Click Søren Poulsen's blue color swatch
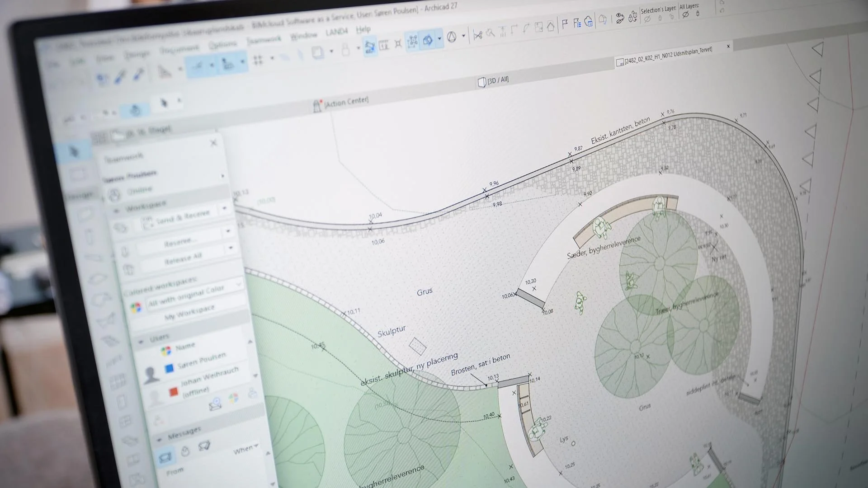 [x=169, y=368]
